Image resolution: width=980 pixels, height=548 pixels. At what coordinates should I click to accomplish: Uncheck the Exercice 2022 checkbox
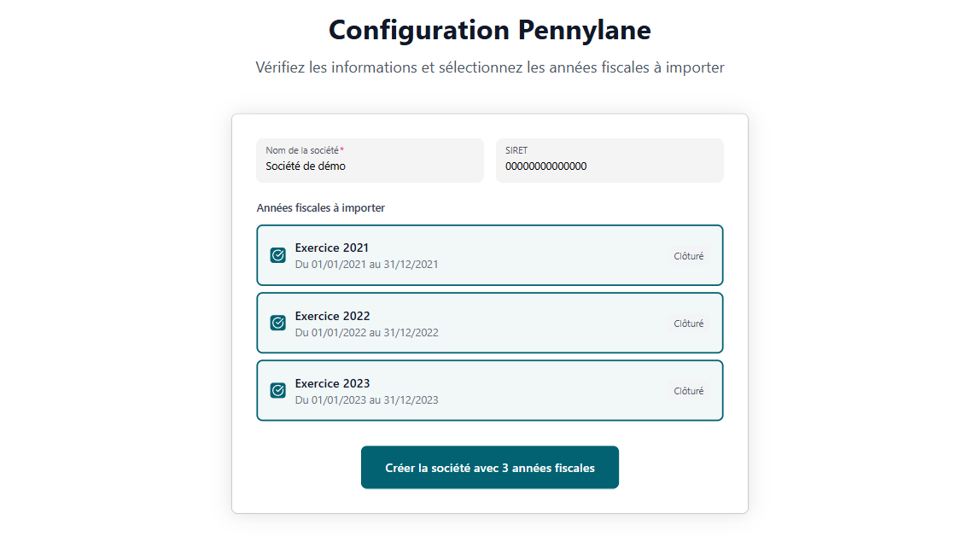[278, 323]
